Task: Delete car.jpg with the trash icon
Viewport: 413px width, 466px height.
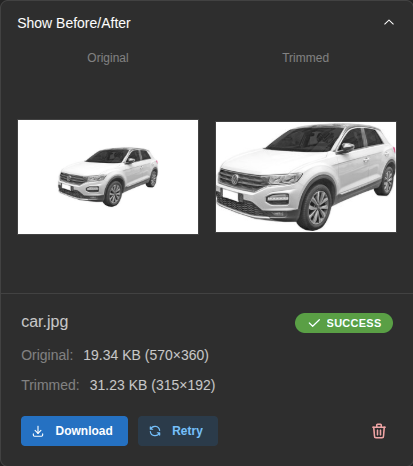Action: (x=379, y=431)
